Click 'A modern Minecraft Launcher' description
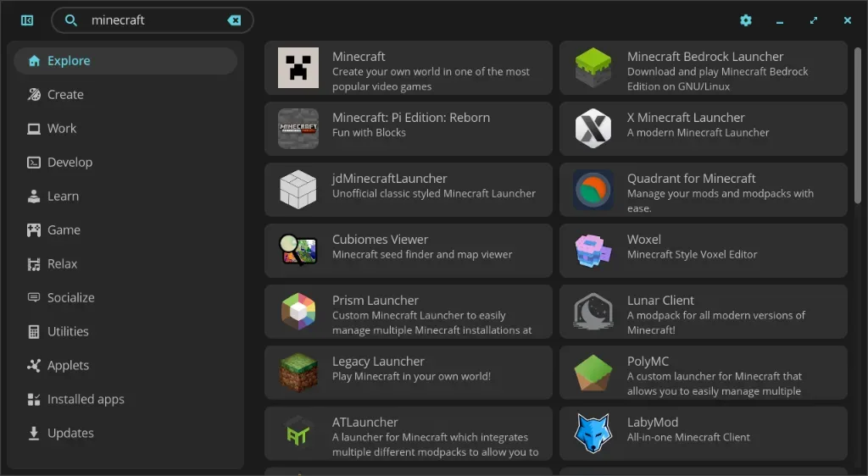The width and height of the screenshot is (868, 476). click(x=698, y=133)
